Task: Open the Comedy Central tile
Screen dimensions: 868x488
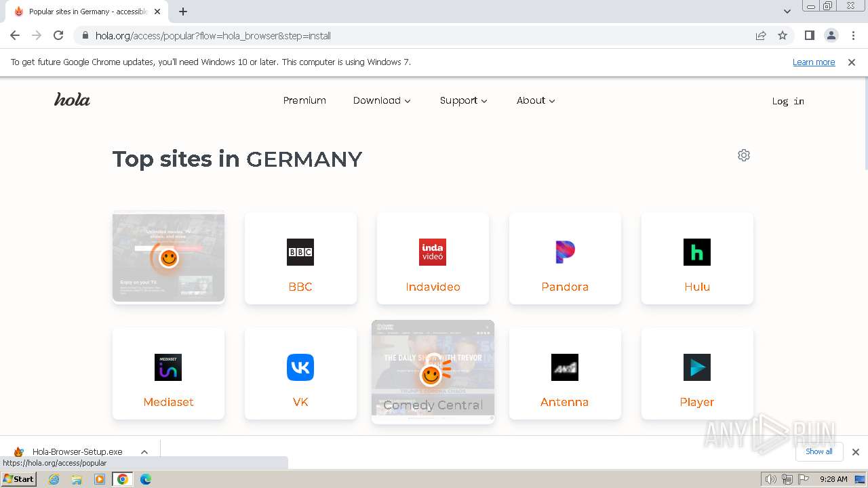Action: (x=433, y=372)
